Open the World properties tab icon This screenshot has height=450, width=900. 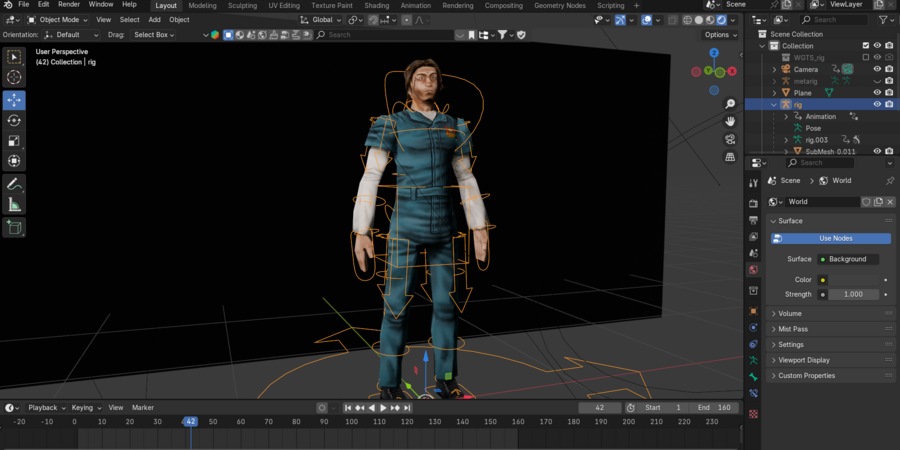(x=754, y=269)
